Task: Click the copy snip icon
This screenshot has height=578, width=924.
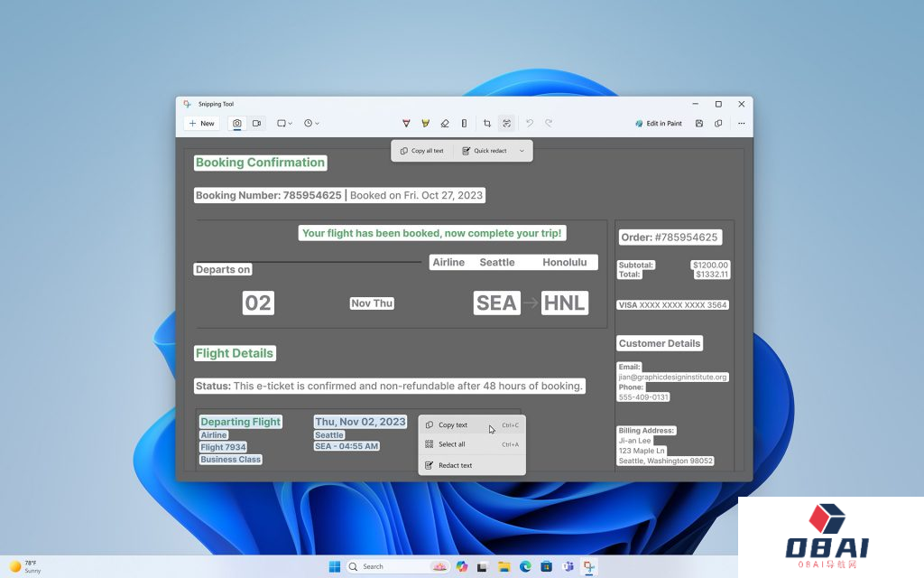Action: [x=718, y=123]
